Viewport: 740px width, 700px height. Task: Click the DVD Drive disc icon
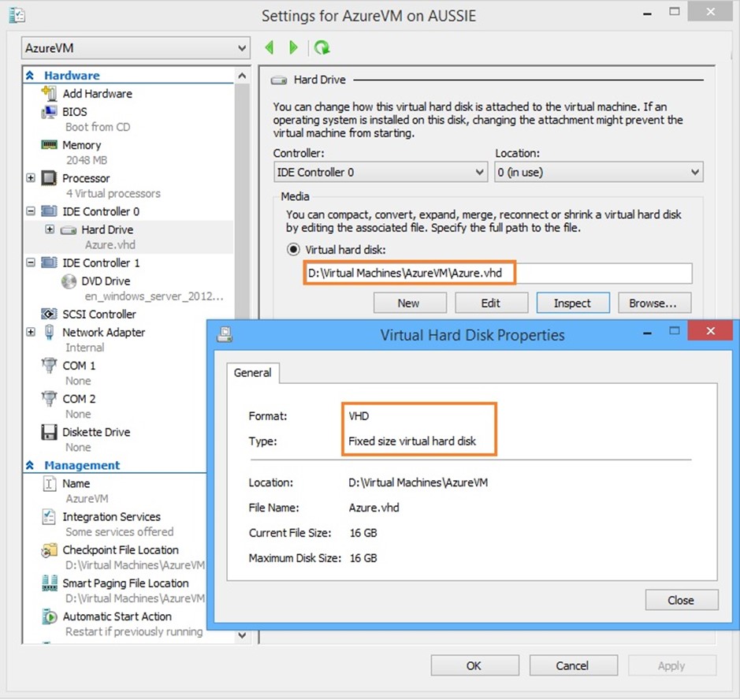tap(69, 281)
